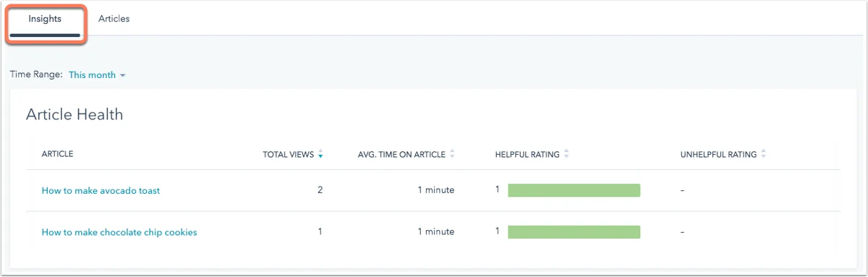The height and width of the screenshot is (277, 868).
Task: Click the Total Views column header text
Action: (288, 154)
